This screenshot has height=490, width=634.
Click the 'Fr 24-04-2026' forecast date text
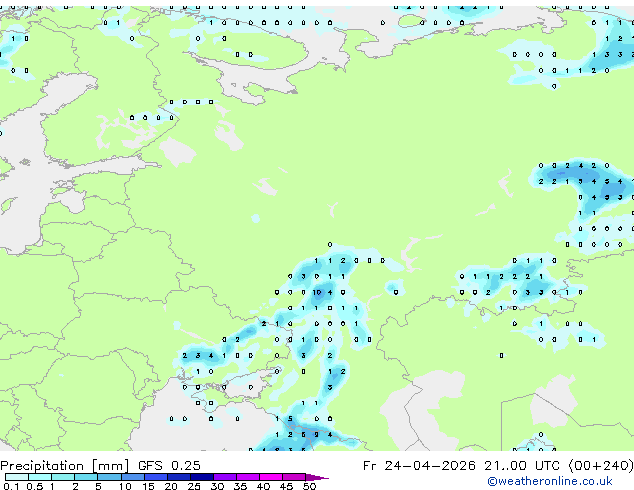coord(419,466)
